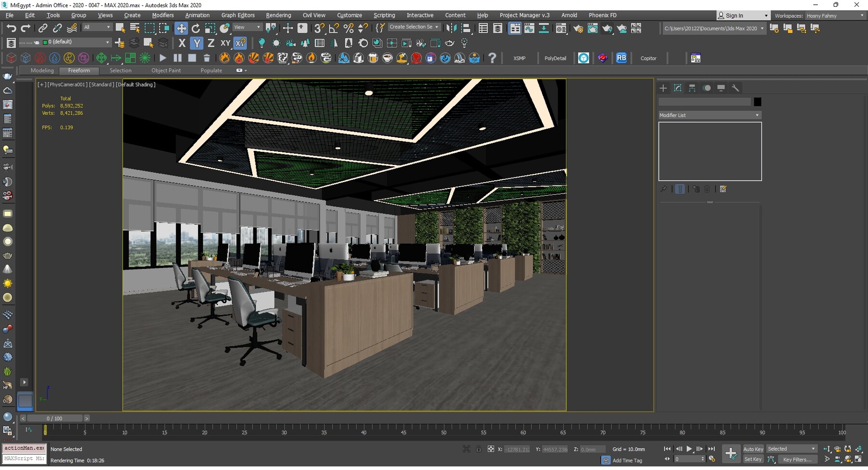868x470 pixels.
Task: Open the selection filter All dropdown
Action: click(x=97, y=27)
